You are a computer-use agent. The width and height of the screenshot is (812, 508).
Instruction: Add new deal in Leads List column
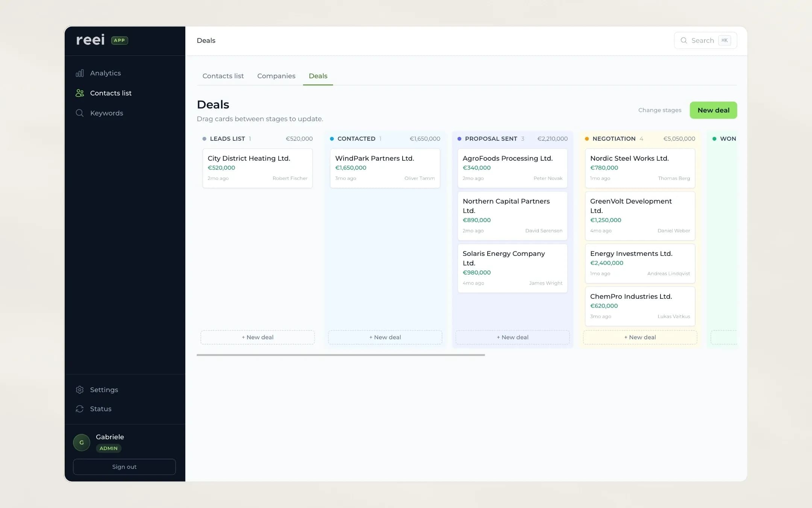[258, 337]
